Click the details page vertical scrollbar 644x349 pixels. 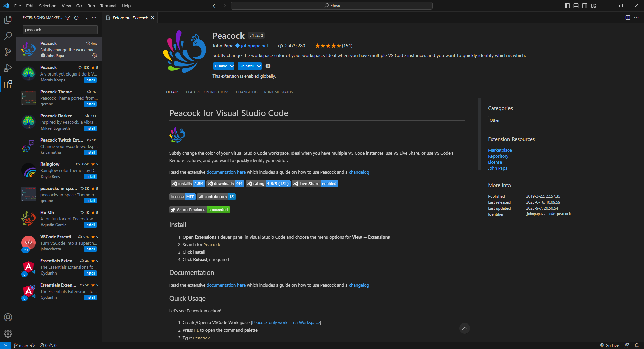[x=480, y=134]
